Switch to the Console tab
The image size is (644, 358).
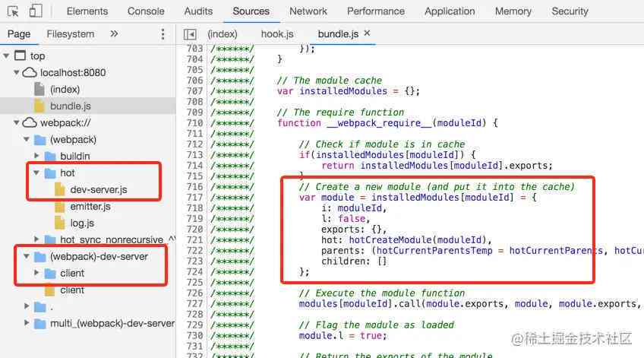tap(146, 11)
